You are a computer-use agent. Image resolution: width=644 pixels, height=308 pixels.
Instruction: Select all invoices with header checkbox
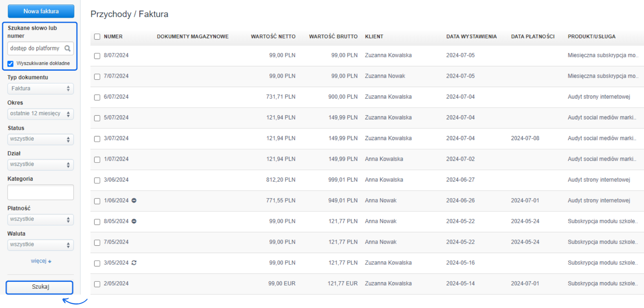(x=97, y=37)
